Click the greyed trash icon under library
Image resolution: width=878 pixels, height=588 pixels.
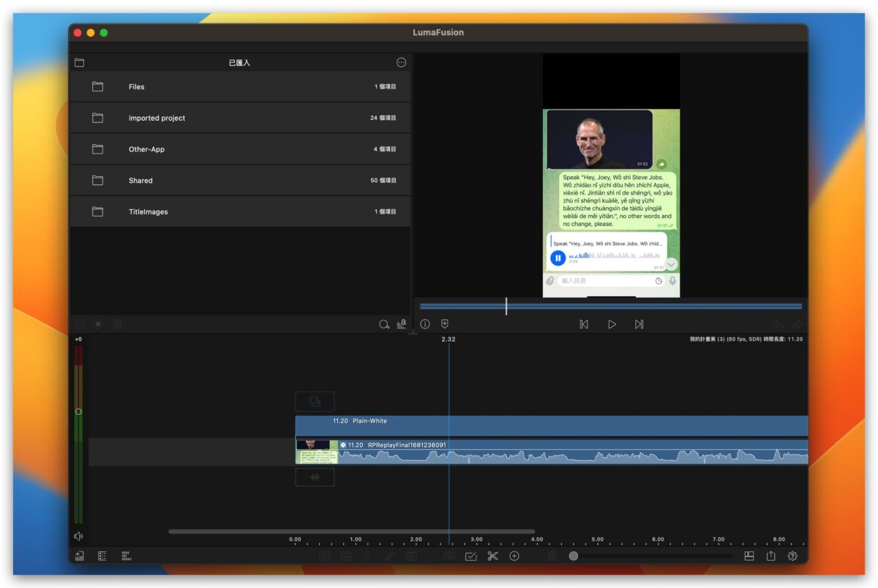117,324
